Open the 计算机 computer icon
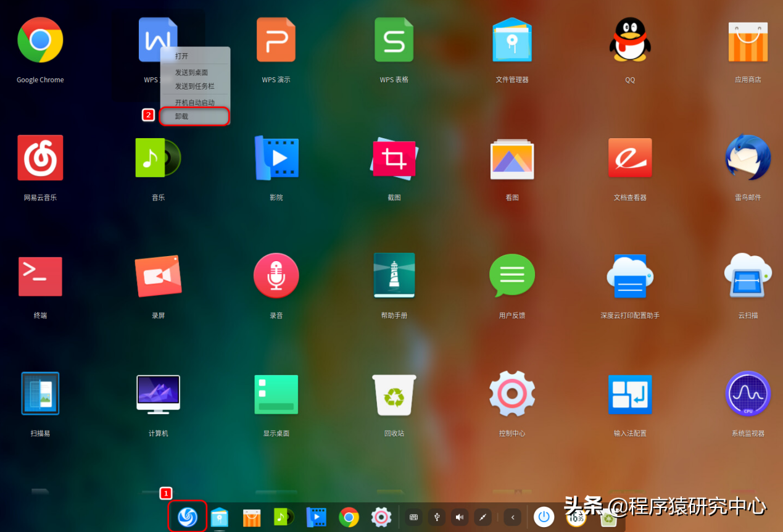Screen dimensions: 783x532 coord(158,393)
